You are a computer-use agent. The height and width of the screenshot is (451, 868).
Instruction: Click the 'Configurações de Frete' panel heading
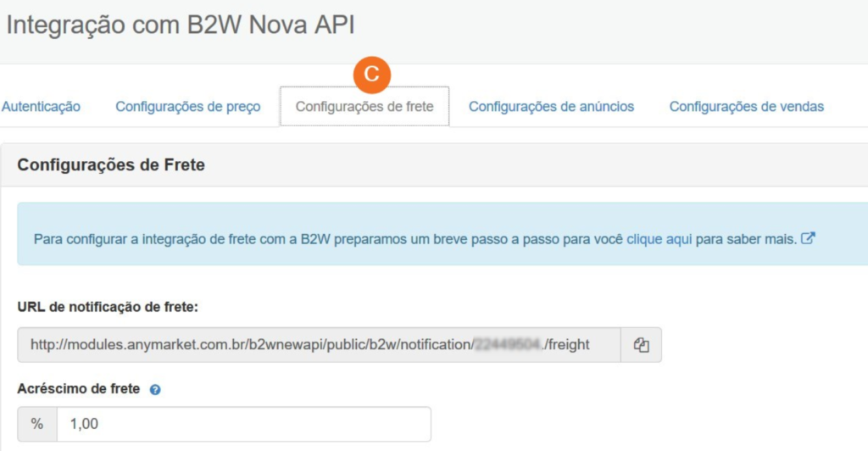(111, 165)
